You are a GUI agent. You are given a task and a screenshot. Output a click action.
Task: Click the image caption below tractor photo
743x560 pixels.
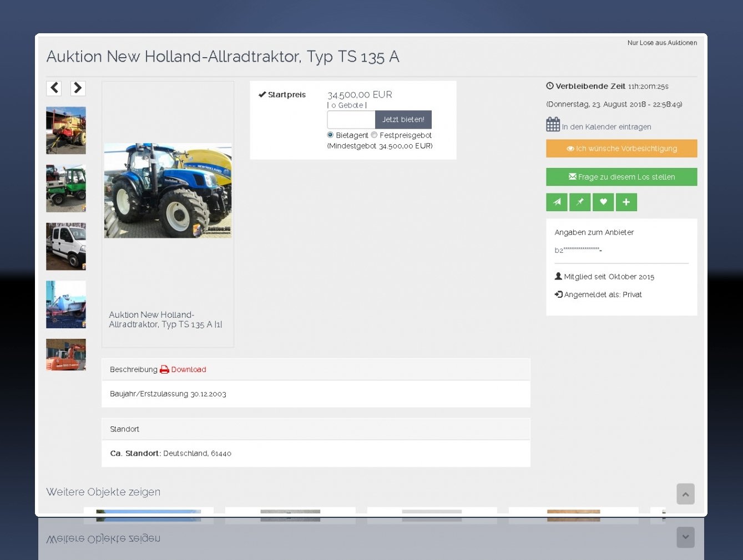click(x=165, y=319)
